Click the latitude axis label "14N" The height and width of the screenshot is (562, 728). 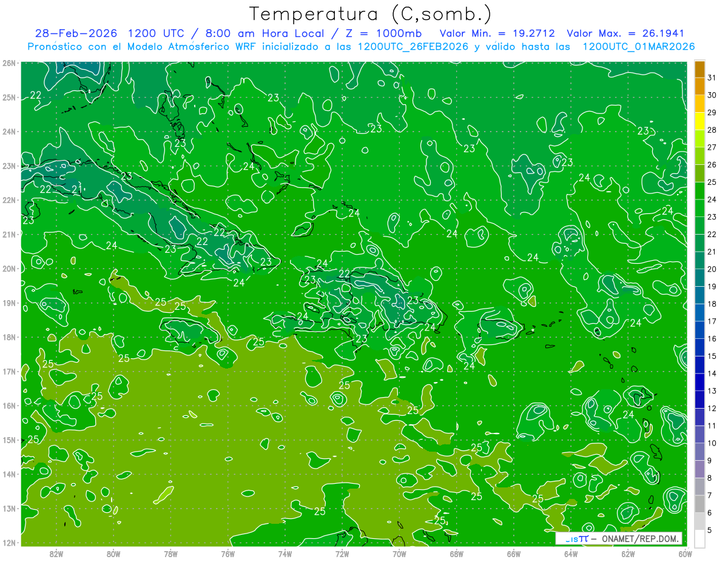[x=9, y=474]
